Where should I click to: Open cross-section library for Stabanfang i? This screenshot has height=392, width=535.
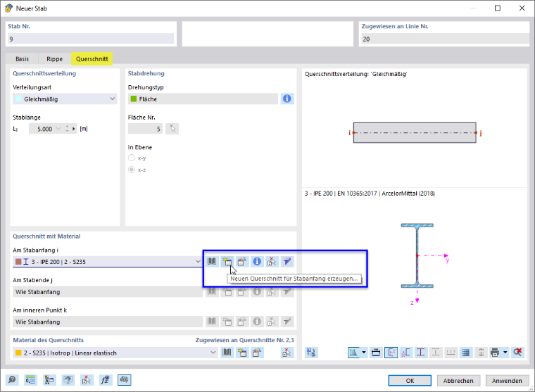[212, 262]
